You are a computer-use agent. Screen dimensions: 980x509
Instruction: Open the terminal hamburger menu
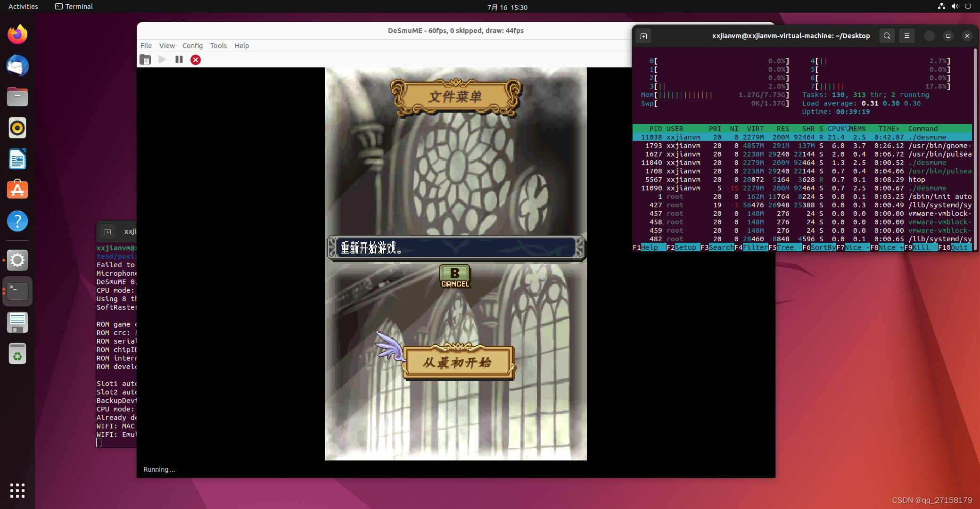(x=907, y=36)
